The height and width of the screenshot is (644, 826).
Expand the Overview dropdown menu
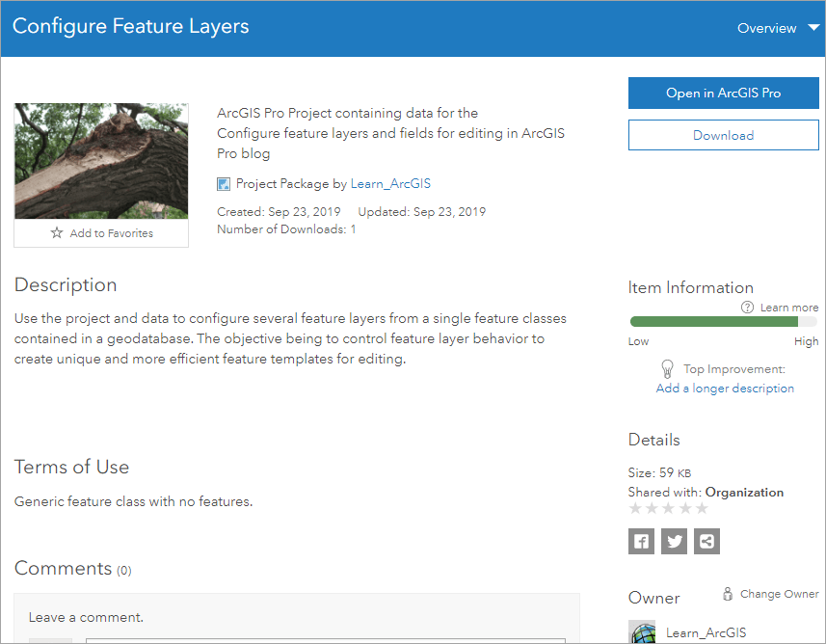pos(812,28)
